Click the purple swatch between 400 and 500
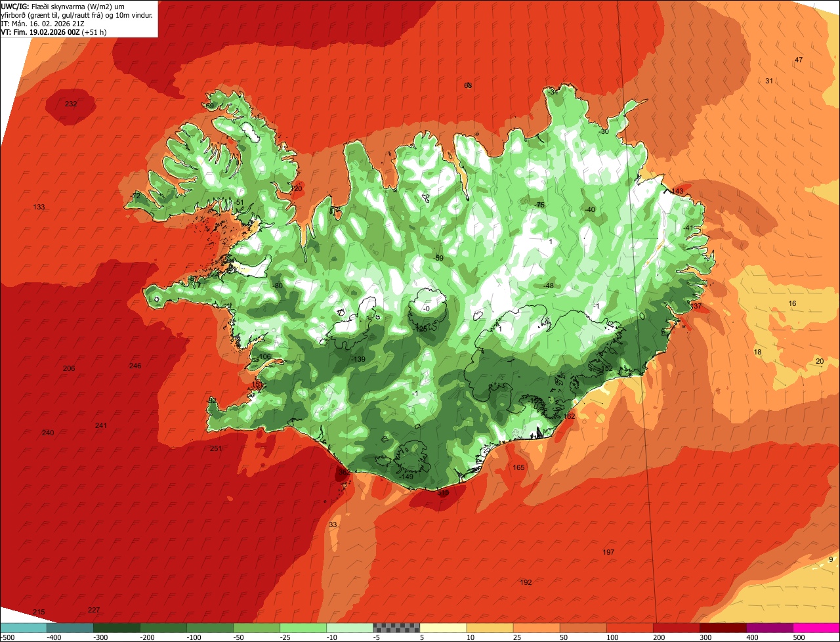This screenshot has height=642, width=840. [769, 628]
